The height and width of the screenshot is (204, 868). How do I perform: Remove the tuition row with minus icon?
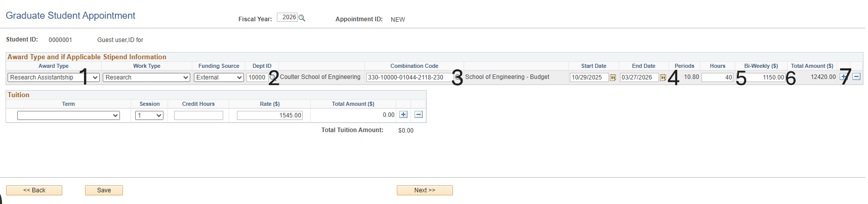419,114
